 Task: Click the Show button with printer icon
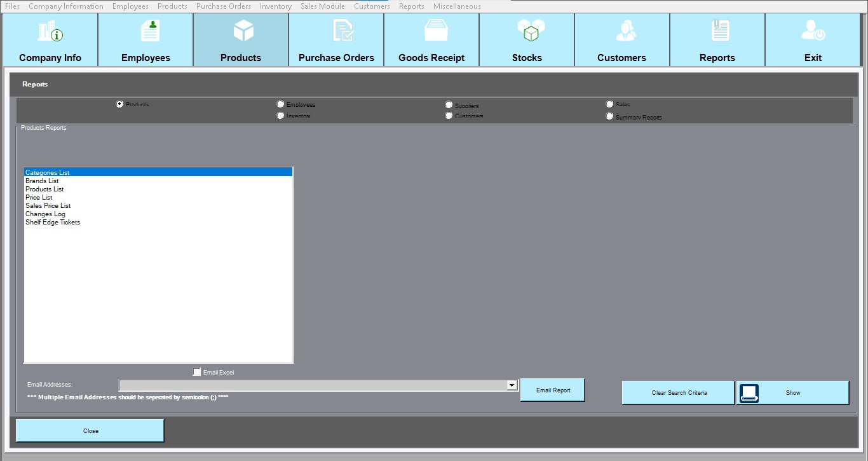pyautogui.click(x=792, y=393)
